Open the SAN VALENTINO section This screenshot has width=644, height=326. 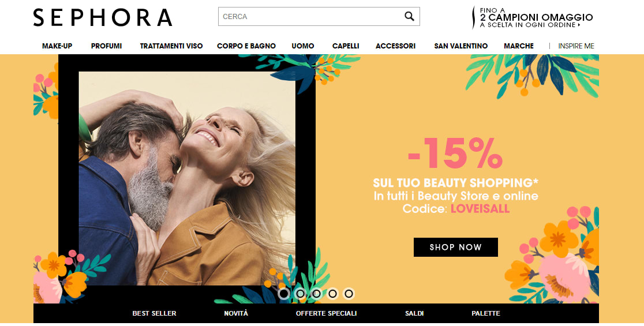click(x=461, y=46)
